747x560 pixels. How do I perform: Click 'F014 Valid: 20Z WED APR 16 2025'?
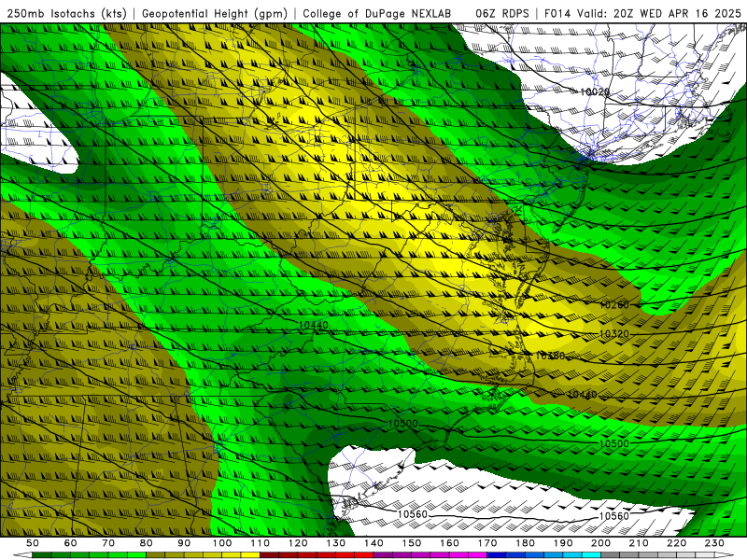click(642, 14)
